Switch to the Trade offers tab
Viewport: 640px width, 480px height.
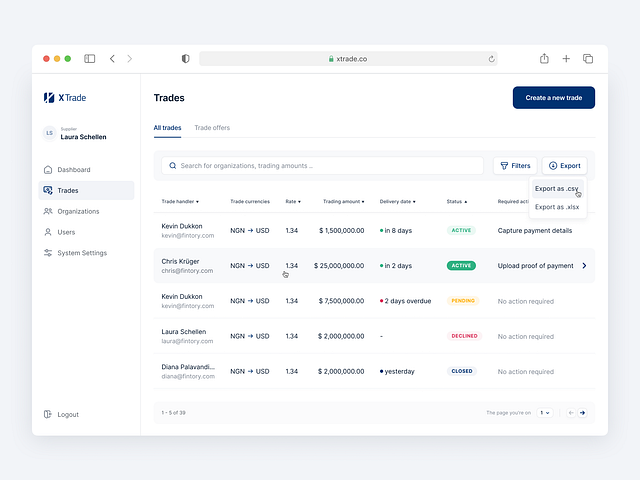pos(212,128)
